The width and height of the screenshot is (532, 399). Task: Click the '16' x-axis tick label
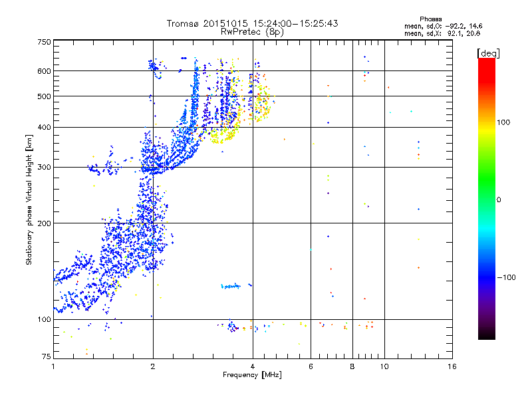coord(452,366)
